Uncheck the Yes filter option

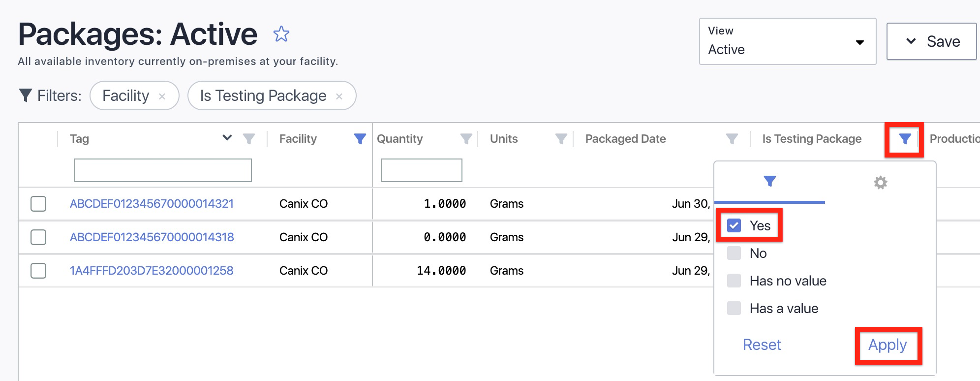[x=734, y=225]
